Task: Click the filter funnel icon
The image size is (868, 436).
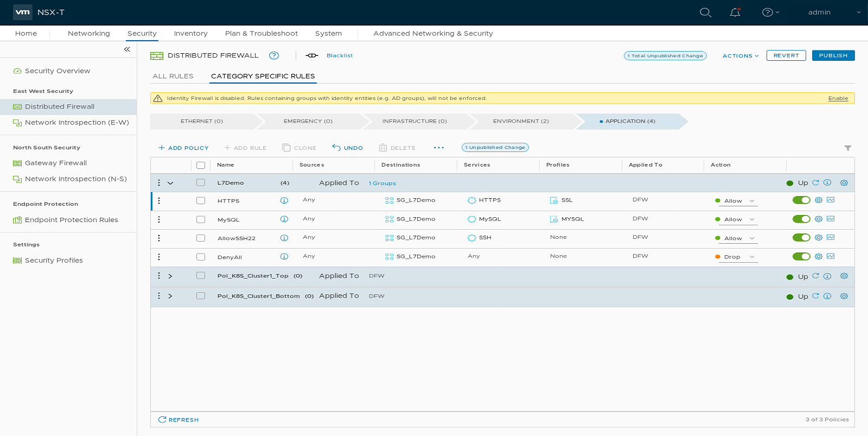Action: click(848, 148)
